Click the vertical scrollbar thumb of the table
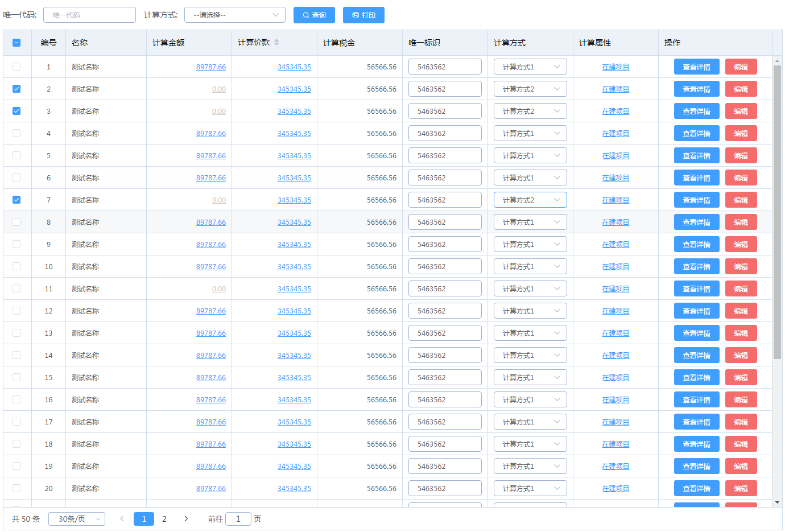Screen dimensions: 785x532 (777, 212)
